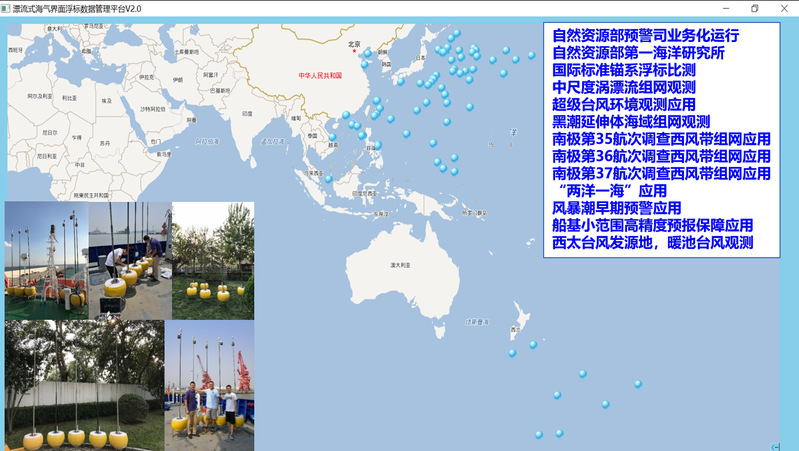The image size is (799, 451).
Task: Click the application icon in the title bar
Action: (x=7, y=8)
